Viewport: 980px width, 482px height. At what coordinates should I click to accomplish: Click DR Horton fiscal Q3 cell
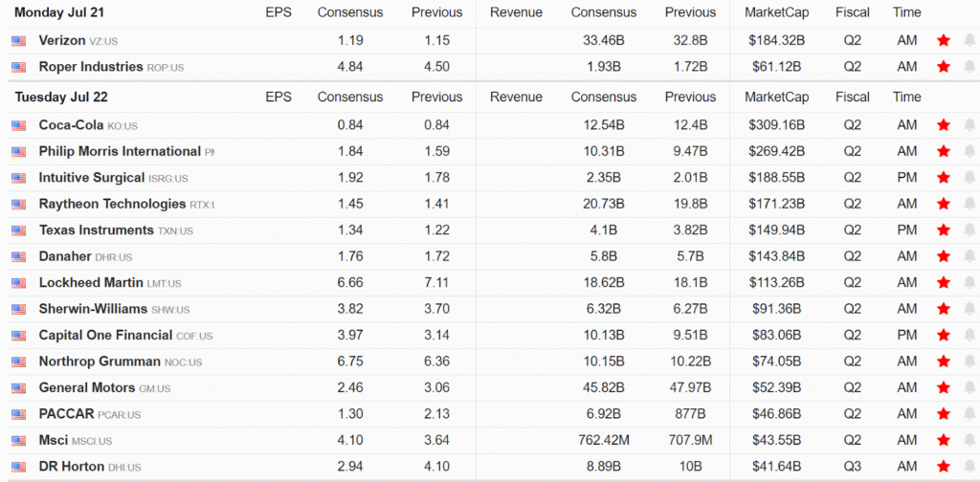(x=853, y=466)
